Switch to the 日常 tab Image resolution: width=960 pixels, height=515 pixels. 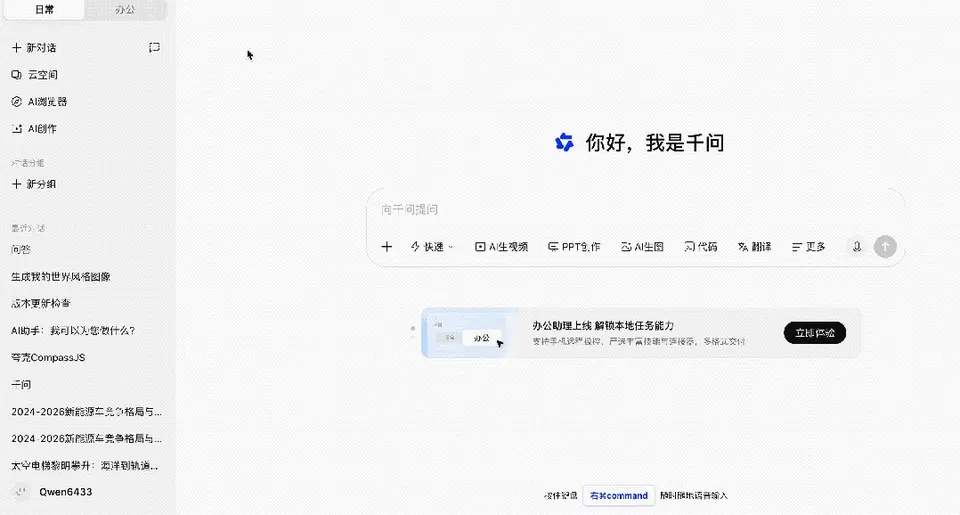[44, 10]
